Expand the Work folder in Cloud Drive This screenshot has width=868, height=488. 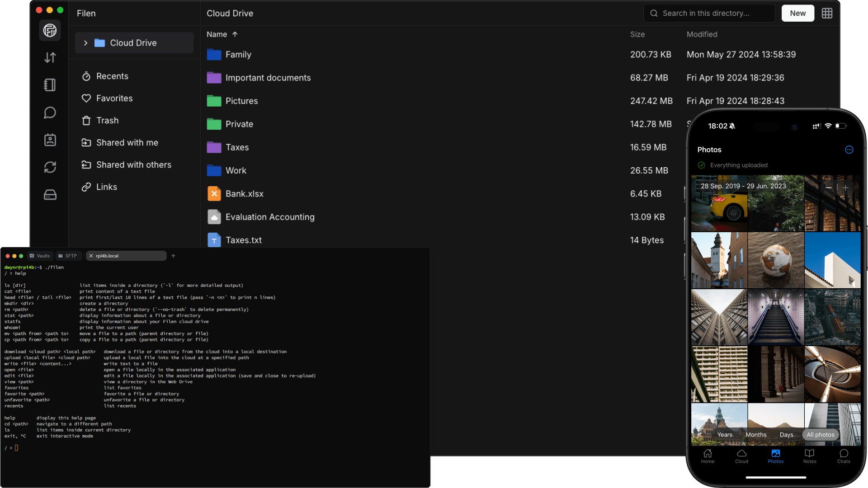click(x=236, y=170)
